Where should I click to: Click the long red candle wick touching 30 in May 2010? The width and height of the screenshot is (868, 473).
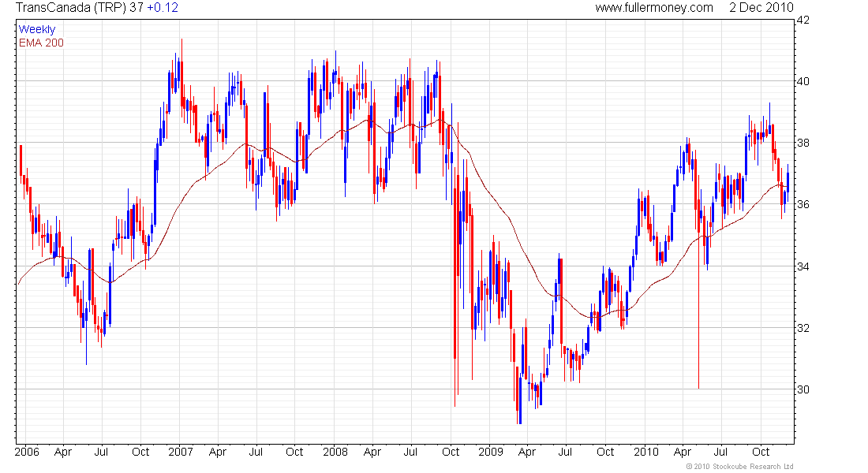pyautogui.click(x=698, y=310)
